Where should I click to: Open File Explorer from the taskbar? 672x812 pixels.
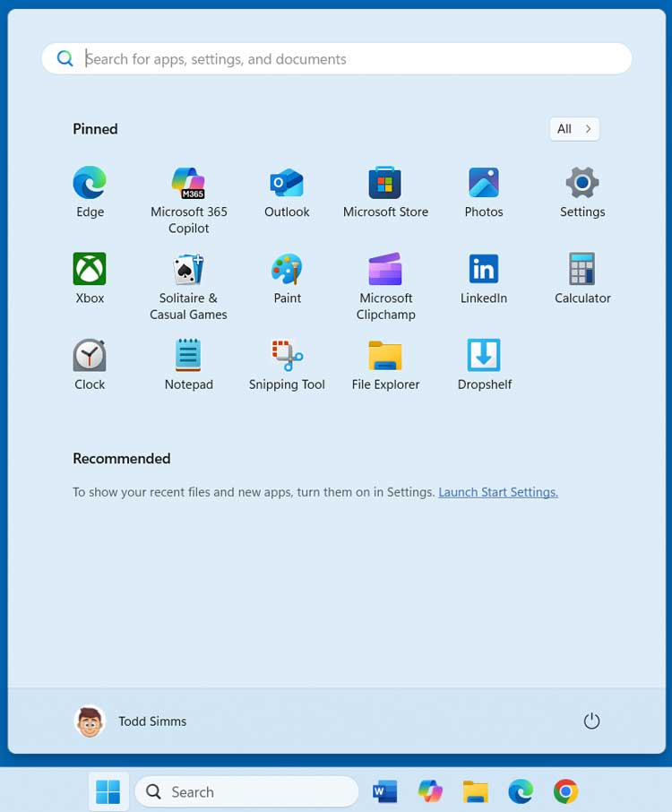tap(475, 791)
